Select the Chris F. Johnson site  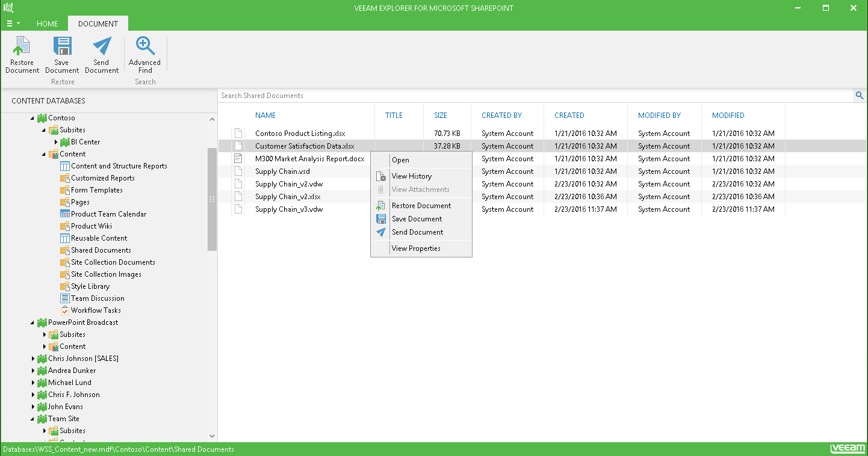click(x=74, y=395)
